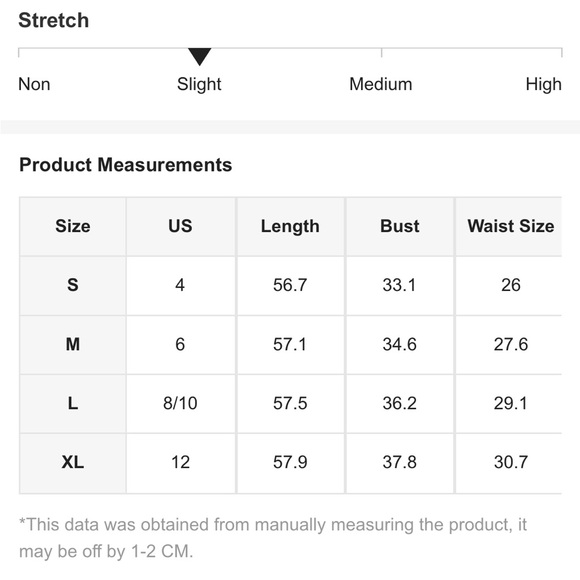The height and width of the screenshot is (580, 580).
Task: Click the black triangle stretch indicator
Action: 199,57
